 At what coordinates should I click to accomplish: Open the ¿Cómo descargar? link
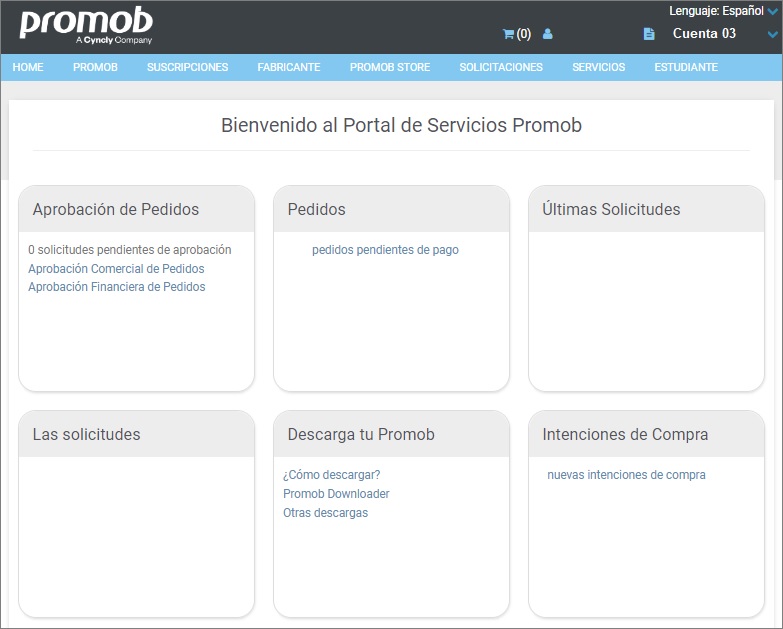(332, 475)
